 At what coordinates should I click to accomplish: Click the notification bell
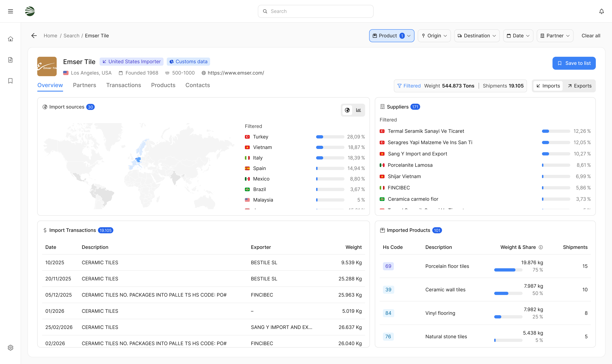click(602, 11)
